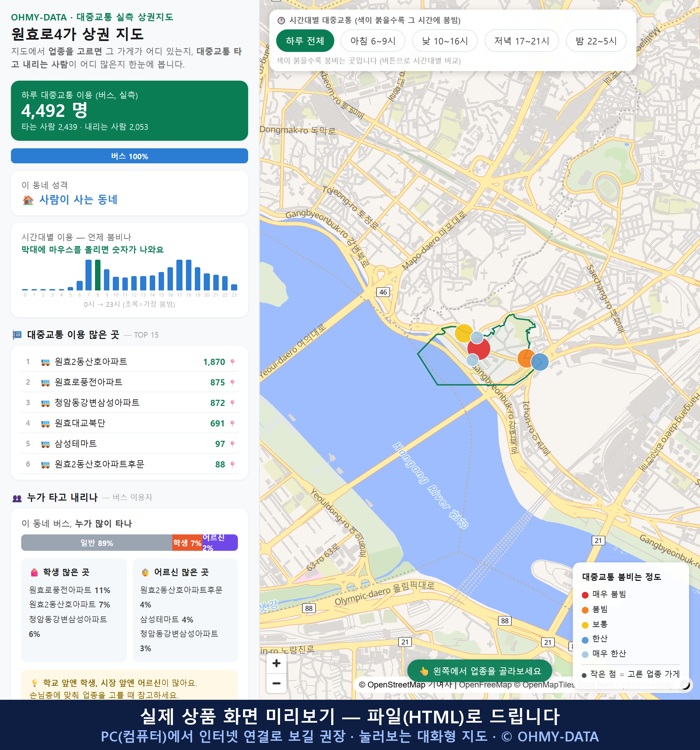Click ridership value 875
The image size is (700, 750).
tap(217, 382)
